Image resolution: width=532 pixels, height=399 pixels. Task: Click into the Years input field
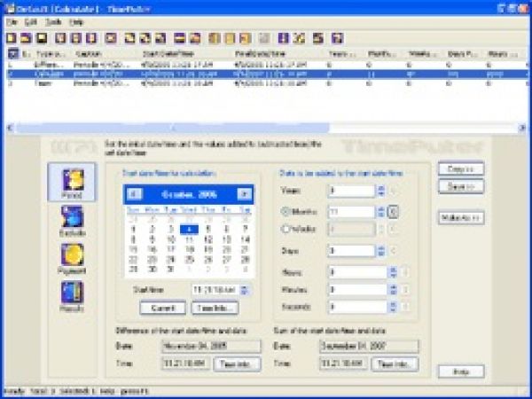[352, 191]
